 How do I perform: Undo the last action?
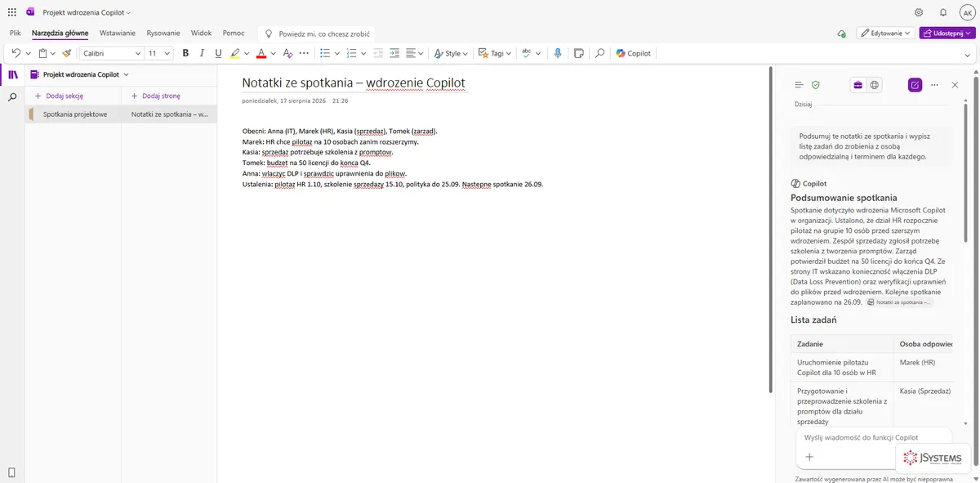[16, 53]
